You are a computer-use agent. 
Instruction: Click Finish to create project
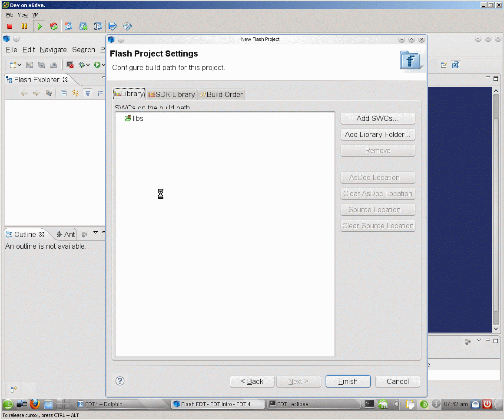tap(348, 381)
